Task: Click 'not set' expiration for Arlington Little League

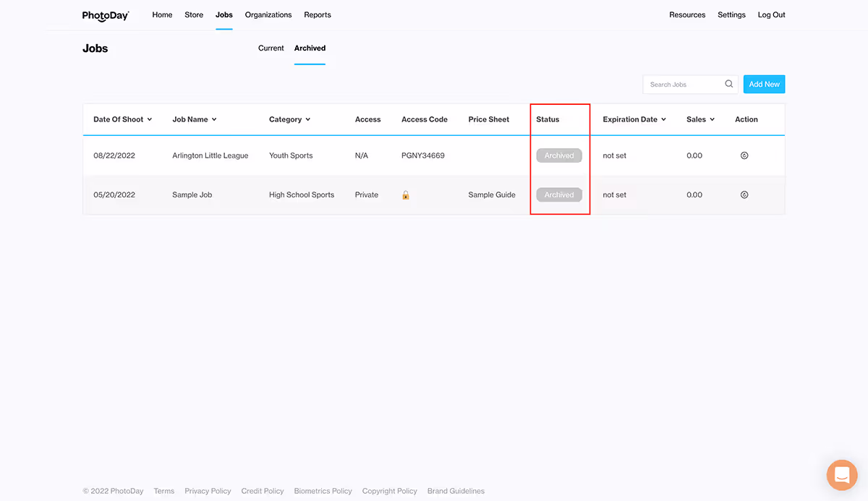Action: 615,155
